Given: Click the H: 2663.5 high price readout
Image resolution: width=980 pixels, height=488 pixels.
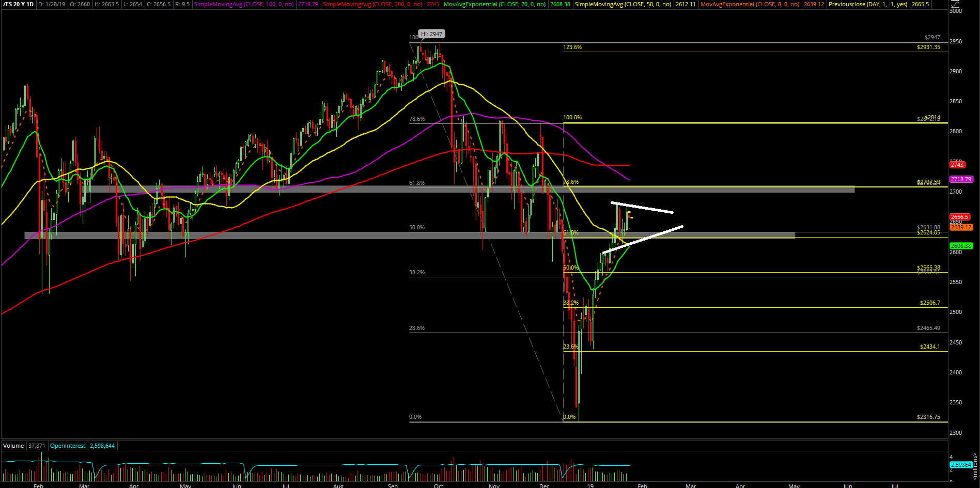Looking at the screenshot, I should pos(107,4).
